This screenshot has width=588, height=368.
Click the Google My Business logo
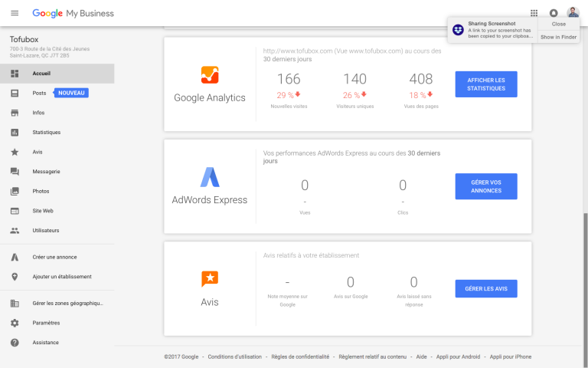pos(73,13)
